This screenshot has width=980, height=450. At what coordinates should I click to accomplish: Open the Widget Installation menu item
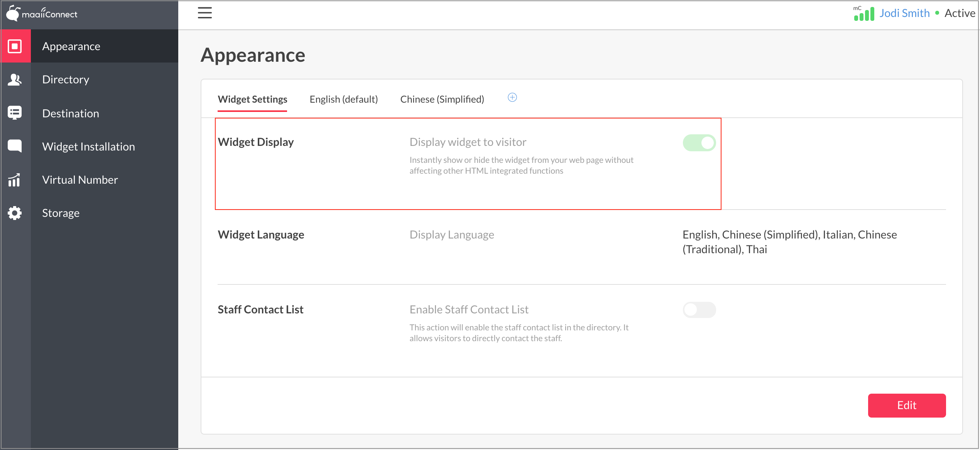pos(88,147)
